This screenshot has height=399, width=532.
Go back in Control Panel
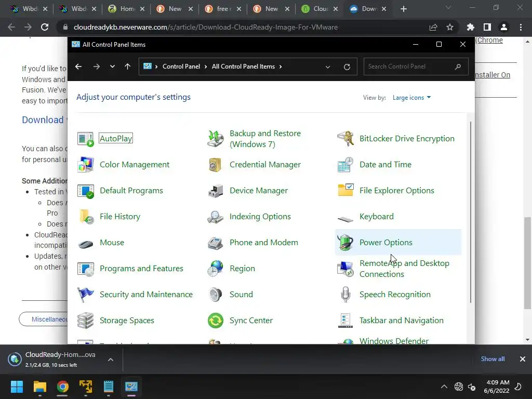pos(78,66)
